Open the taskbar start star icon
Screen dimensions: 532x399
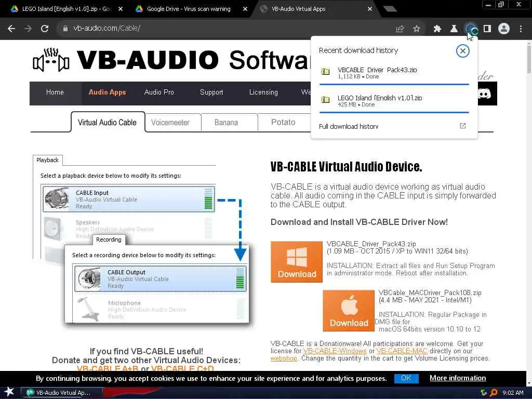point(9,392)
